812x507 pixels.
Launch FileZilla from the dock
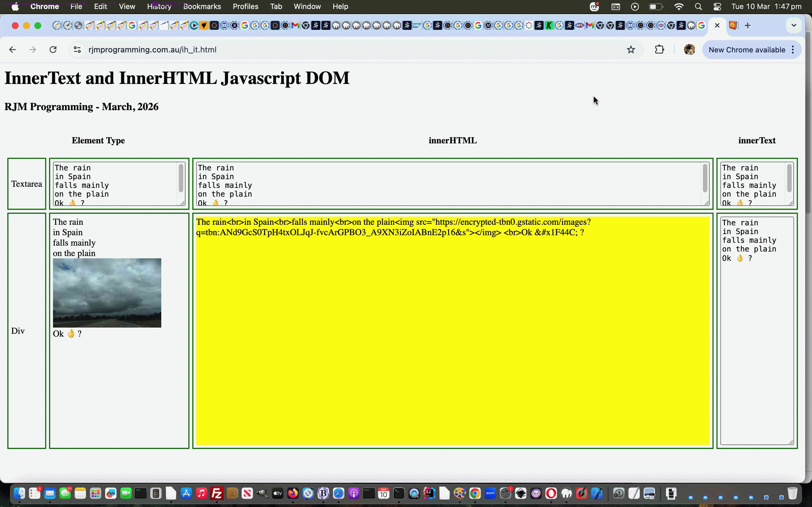217,493
